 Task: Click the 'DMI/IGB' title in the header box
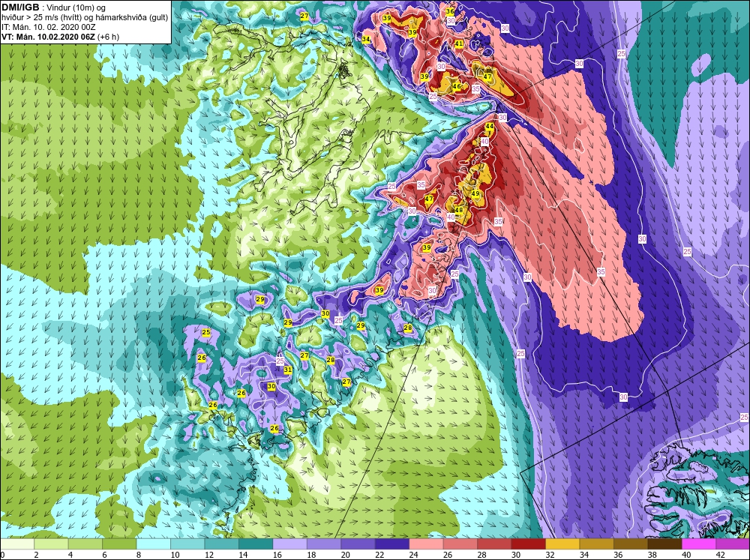[x=20, y=7]
